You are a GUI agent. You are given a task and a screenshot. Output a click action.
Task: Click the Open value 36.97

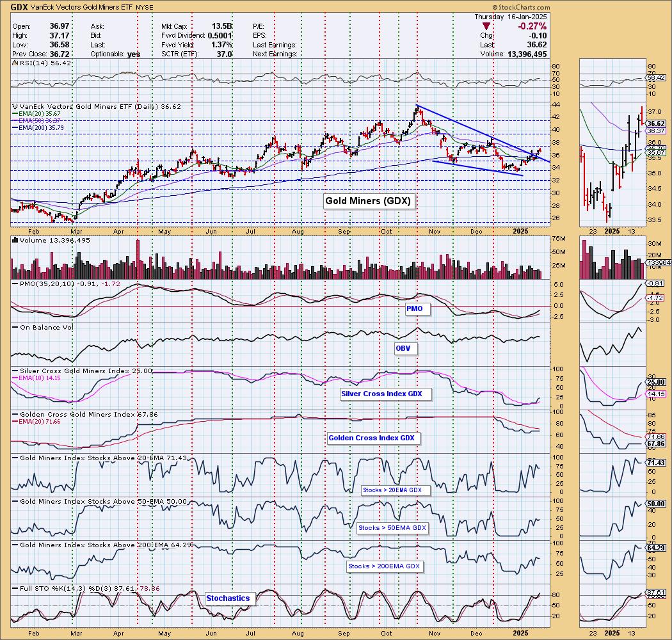tap(60, 27)
